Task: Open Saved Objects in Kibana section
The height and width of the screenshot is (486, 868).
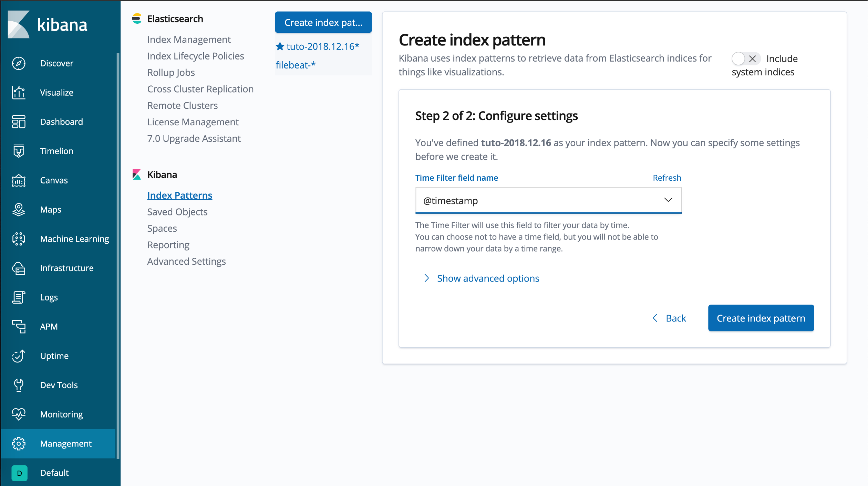Action: 177,212
